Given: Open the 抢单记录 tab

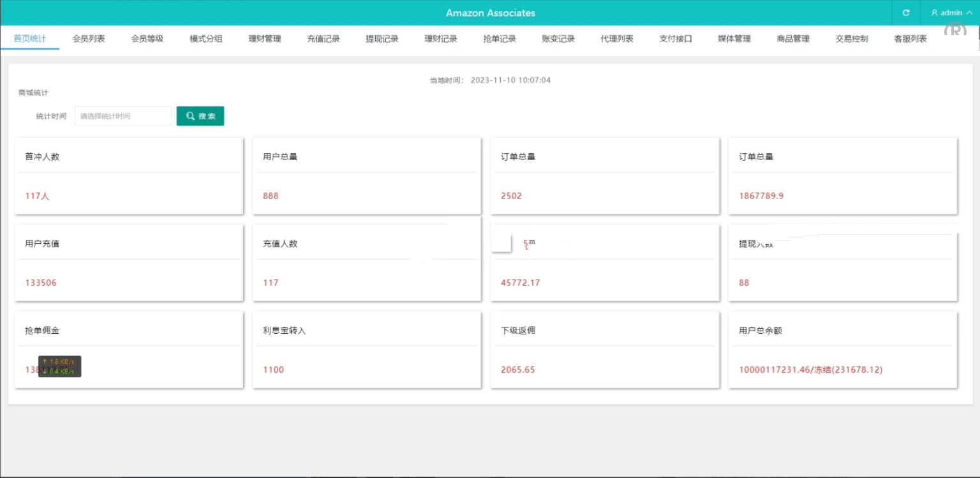Looking at the screenshot, I should click(x=500, y=39).
